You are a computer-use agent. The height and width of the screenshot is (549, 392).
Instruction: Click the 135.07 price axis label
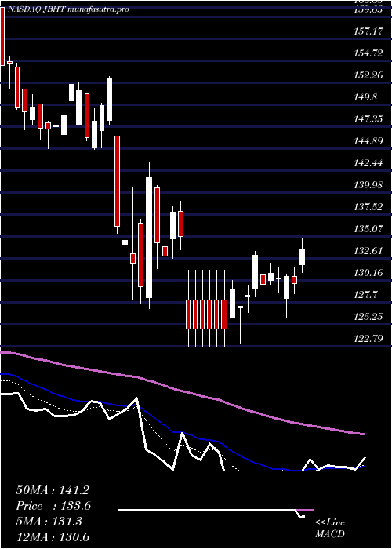click(367, 229)
